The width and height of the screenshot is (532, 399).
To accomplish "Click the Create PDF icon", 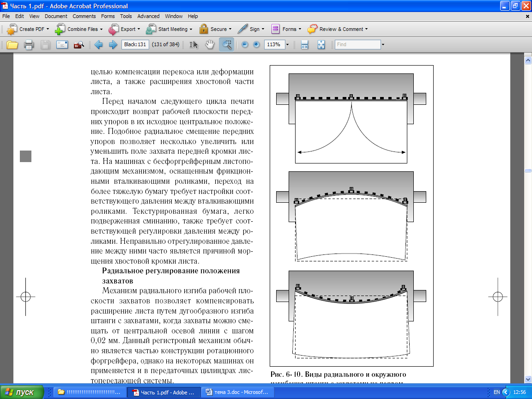I will tap(12, 29).
